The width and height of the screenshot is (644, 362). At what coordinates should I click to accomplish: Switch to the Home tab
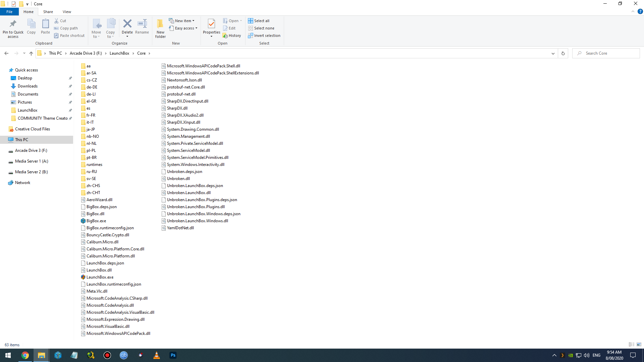click(x=29, y=12)
